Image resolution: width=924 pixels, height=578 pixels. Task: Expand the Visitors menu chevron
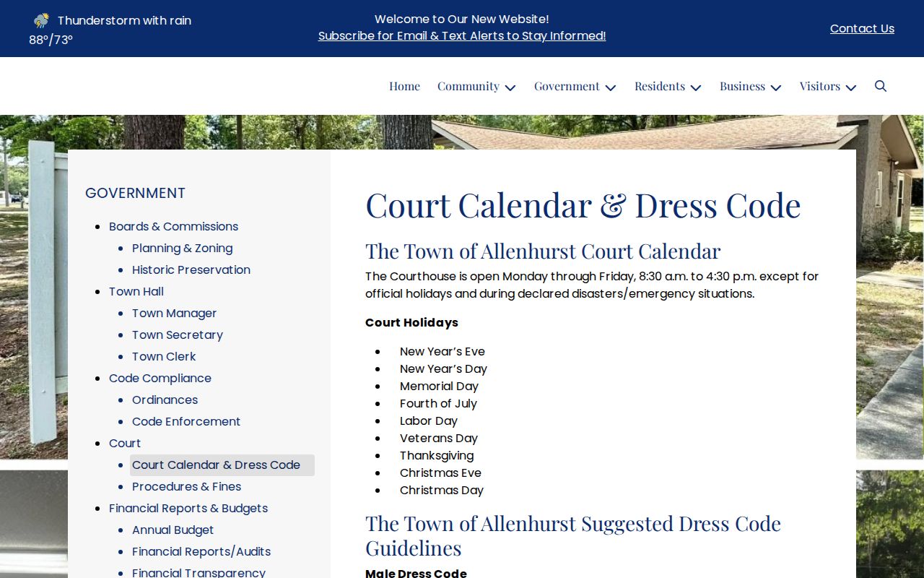click(851, 87)
